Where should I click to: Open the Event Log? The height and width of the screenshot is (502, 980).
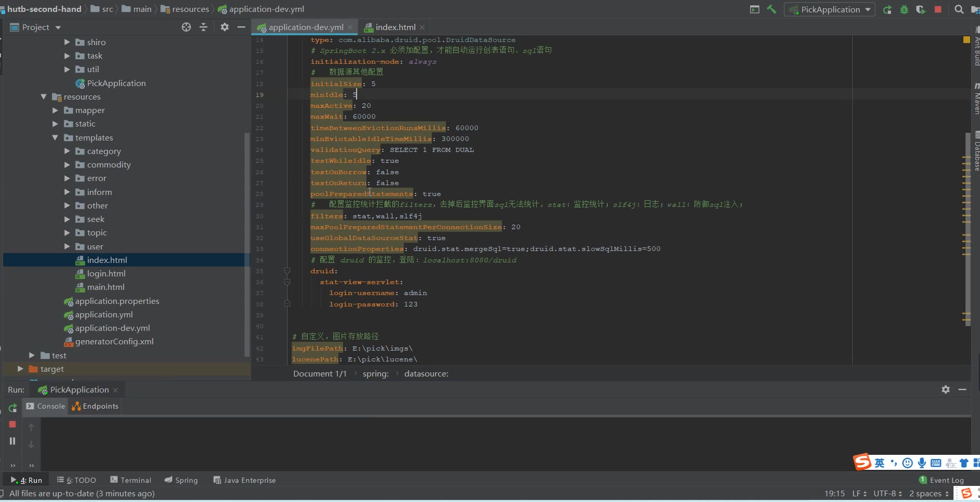click(x=941, y=480)
